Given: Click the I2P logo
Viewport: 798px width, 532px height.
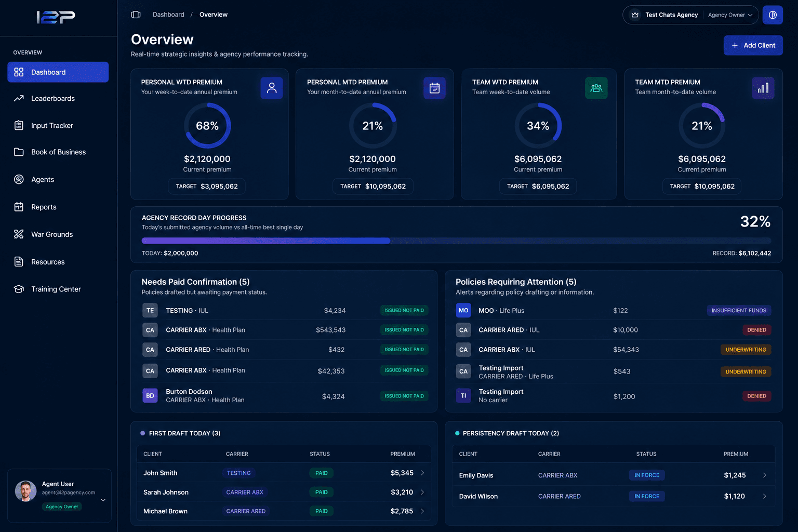Looking at the screenshot, I should [x=56, y=17].
